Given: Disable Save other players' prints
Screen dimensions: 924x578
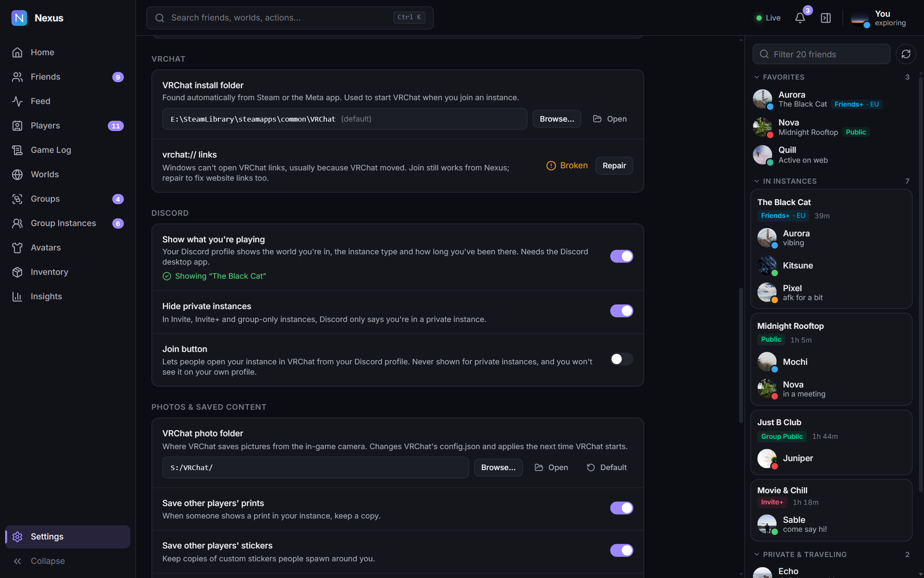Looking at the screenshot, I should [622, 508].
